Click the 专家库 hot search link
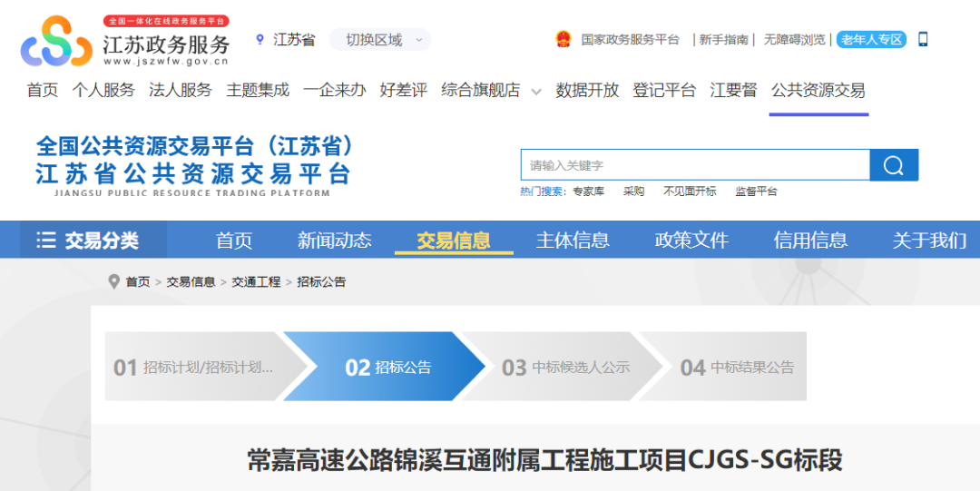This screenshot has width=980, height=491. click(588, 191)
